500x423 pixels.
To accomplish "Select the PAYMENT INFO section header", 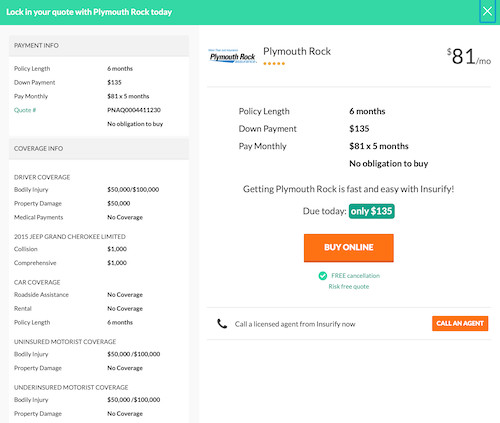I will [99, 46].
